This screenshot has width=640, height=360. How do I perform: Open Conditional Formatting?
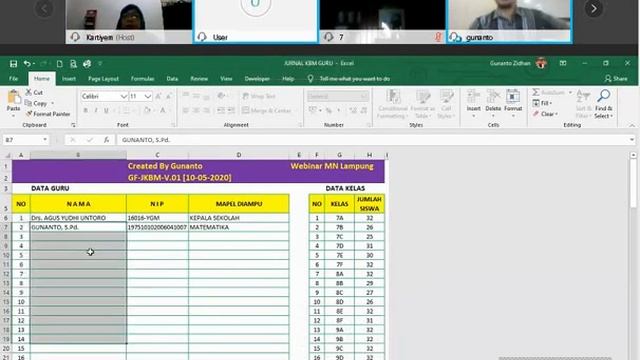[393, 104]
